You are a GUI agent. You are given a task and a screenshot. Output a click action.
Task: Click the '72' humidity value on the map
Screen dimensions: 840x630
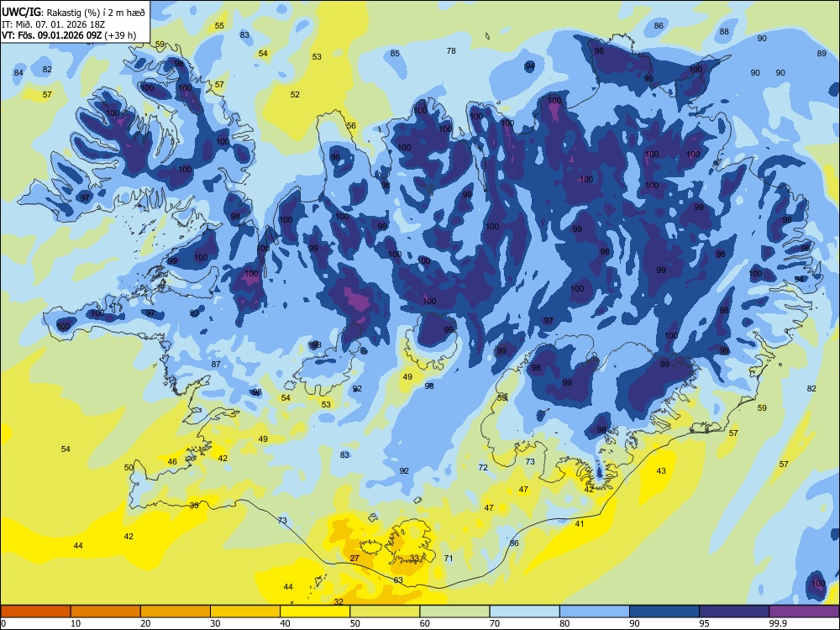point(483,468)
